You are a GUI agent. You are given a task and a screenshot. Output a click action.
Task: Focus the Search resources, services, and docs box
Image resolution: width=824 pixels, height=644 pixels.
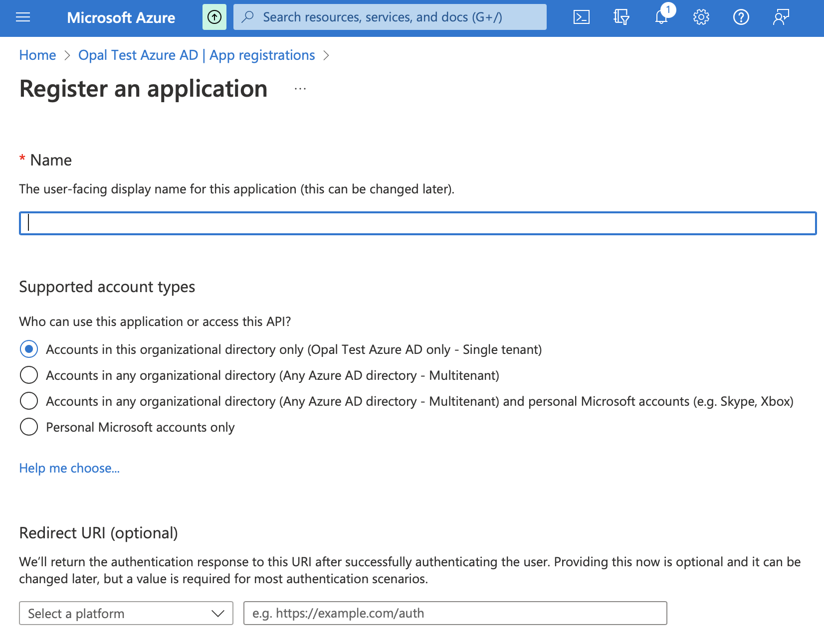[x=390, y=17]
